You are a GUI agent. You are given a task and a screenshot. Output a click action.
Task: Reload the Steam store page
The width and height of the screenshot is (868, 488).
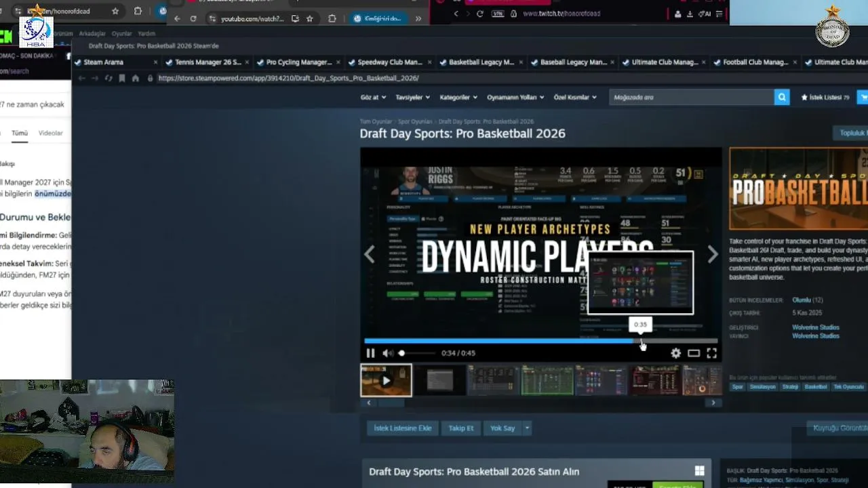tap(108, 79)
